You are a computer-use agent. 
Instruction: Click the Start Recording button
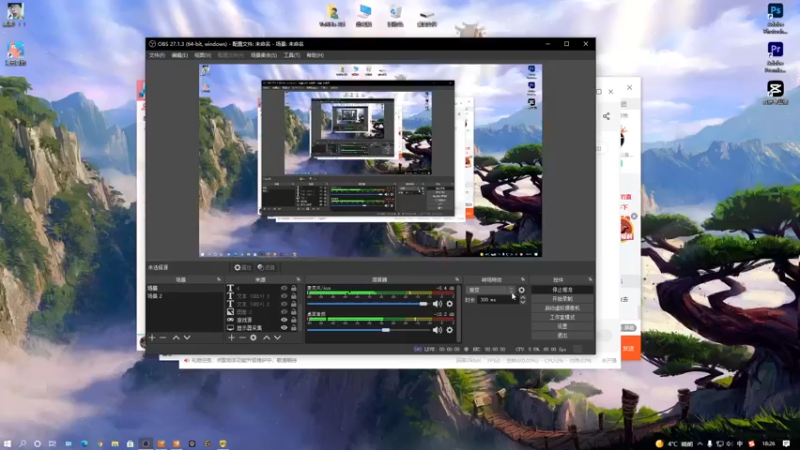562,299
